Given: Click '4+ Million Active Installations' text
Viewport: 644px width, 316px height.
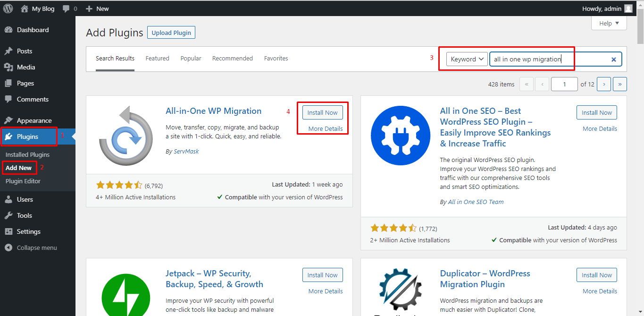Looking at the screenshot, I should (x=135, y=197).
